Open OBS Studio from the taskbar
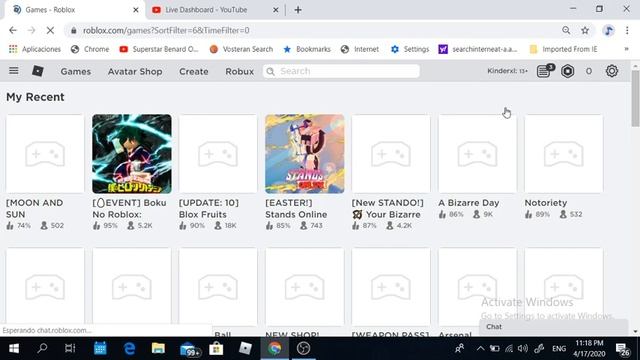Viewport: 640px width, 360px height. point(303,348)
